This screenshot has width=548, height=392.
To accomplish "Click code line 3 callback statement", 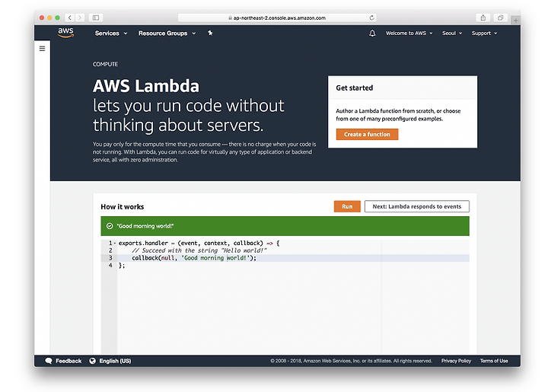I will coord(194,258).
